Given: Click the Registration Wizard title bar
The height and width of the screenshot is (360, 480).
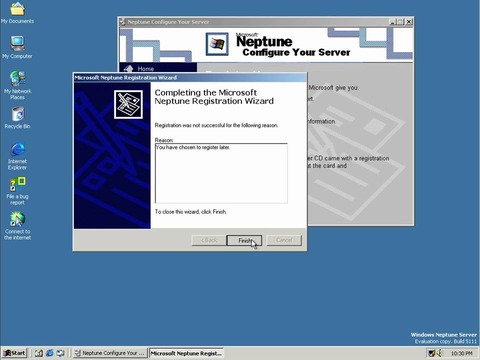Looking at the screenshot, I should pyautogui.click(x=190, y=78).
